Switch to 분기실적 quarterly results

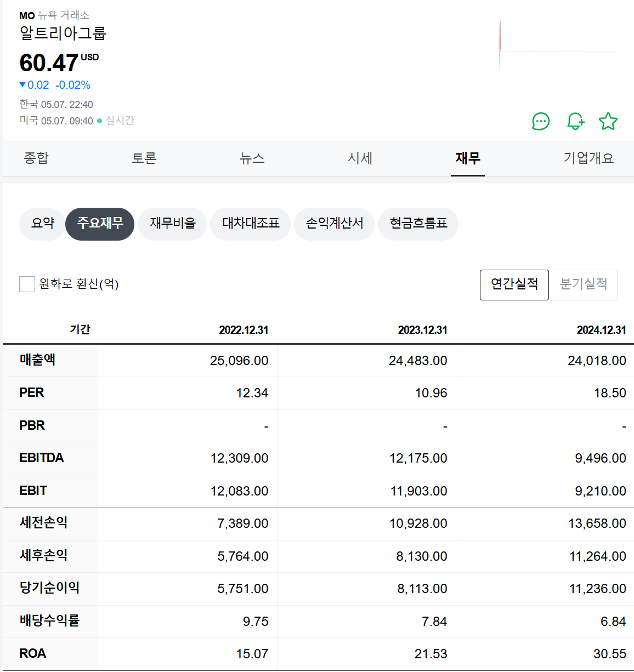(x=584, y=284)
